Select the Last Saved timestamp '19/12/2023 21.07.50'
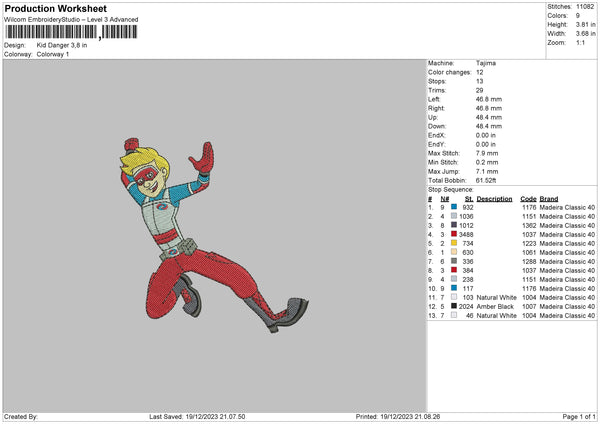The width and height of the screenshot is (600, 424). (x=216, y=416)
